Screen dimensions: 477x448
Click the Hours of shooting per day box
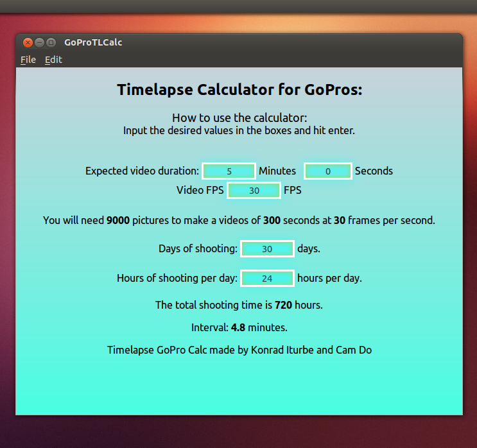coord(267,279)
